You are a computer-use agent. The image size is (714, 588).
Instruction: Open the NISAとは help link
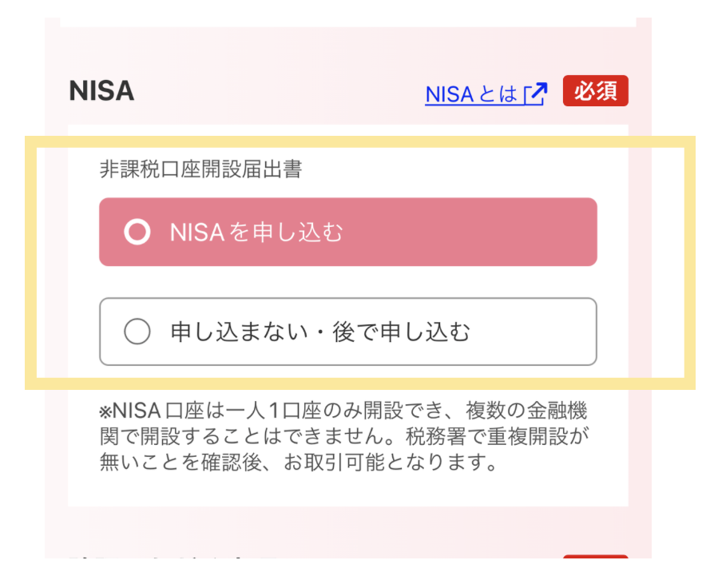(486, 94)
